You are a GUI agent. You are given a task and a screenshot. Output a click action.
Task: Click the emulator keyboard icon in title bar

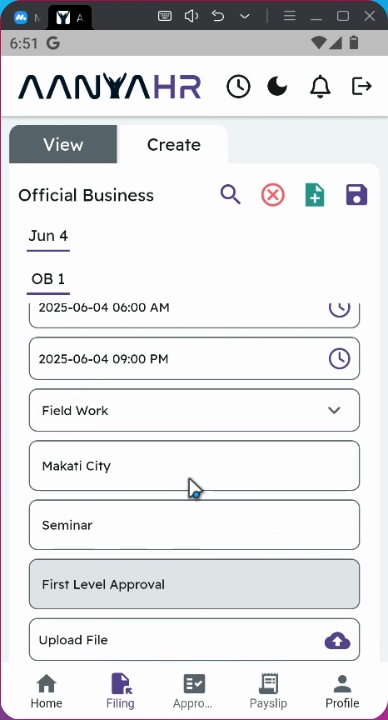coord(165,17)
